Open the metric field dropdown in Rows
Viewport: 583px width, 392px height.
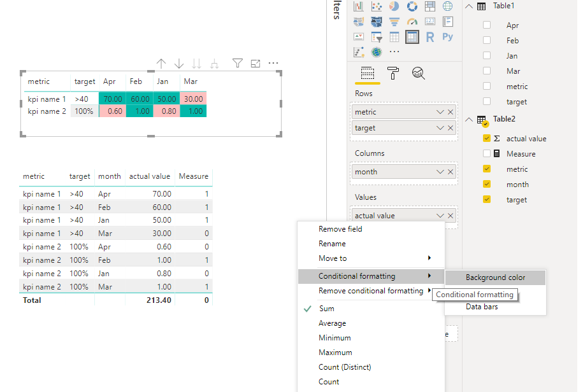coord(440,112)
